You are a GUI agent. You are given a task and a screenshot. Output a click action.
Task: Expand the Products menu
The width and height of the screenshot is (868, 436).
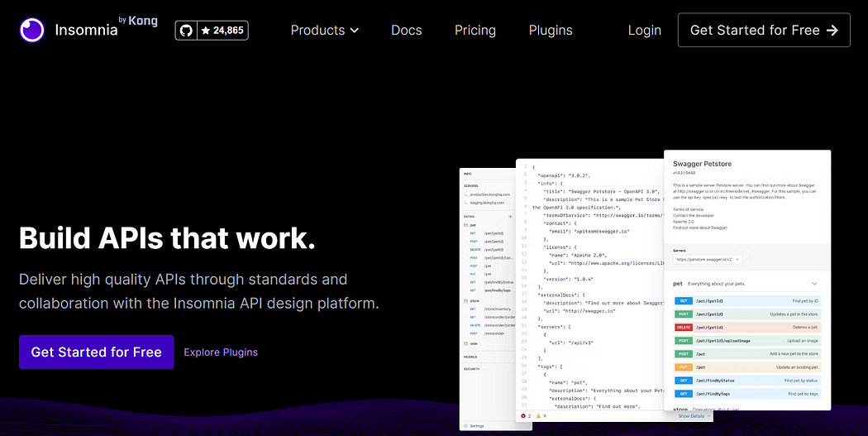(x=324, y=31)
